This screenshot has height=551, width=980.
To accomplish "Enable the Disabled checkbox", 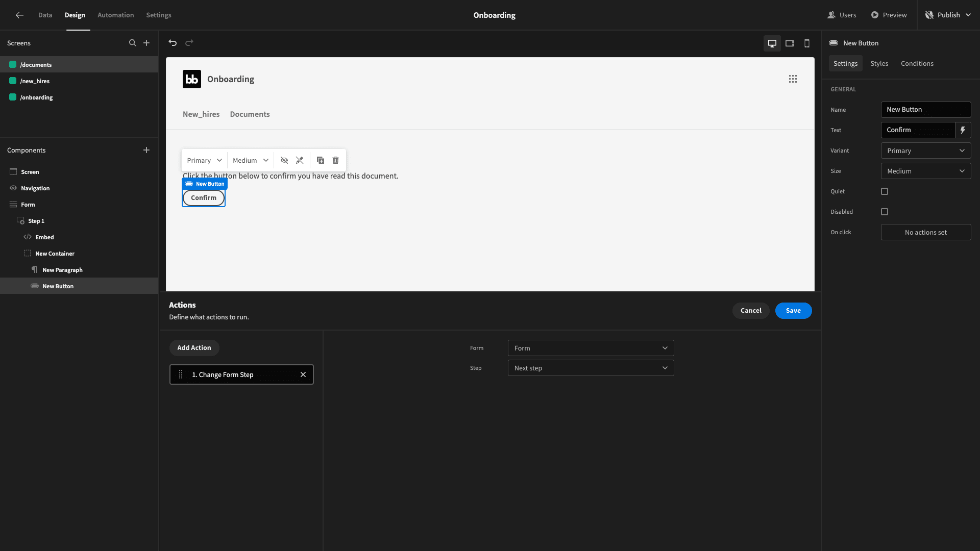I will 885,212.
